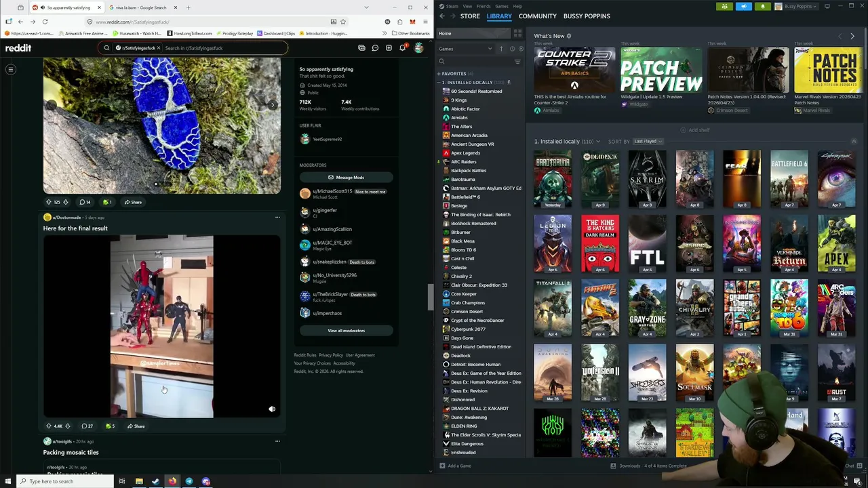Screen dimensions: 868x488
Task: Open the Privacy Policy link on Reddit
Action: coord(331,355)
